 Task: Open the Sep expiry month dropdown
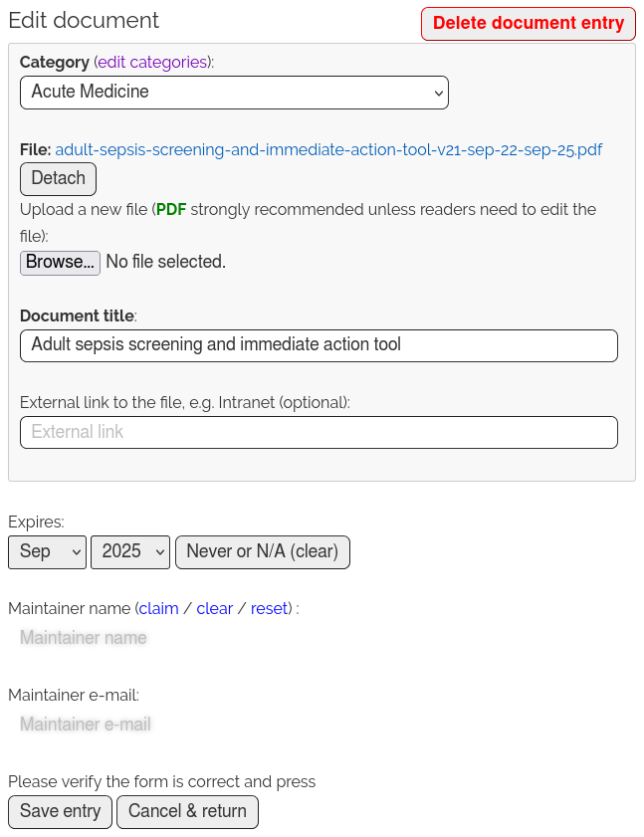coord(47,552)
